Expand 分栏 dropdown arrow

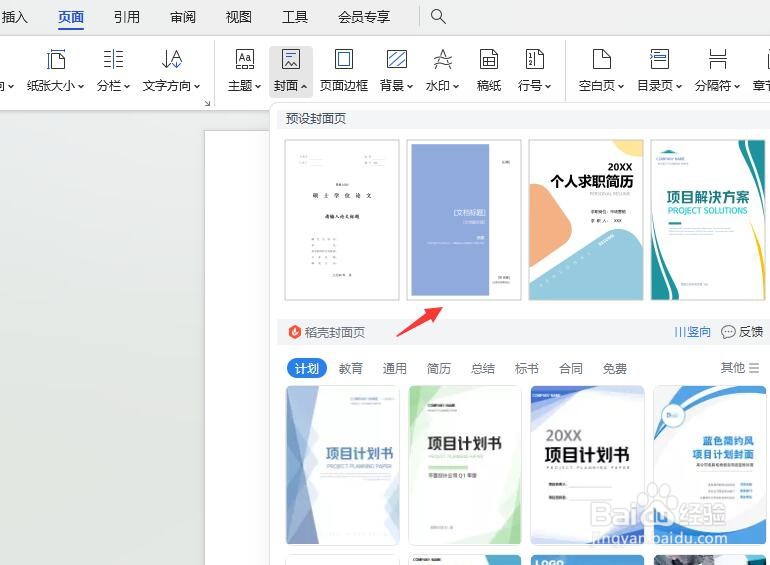[126, 86]
